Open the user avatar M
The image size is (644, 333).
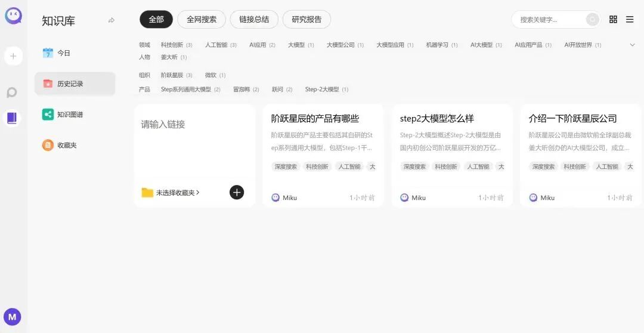[13, 317]
